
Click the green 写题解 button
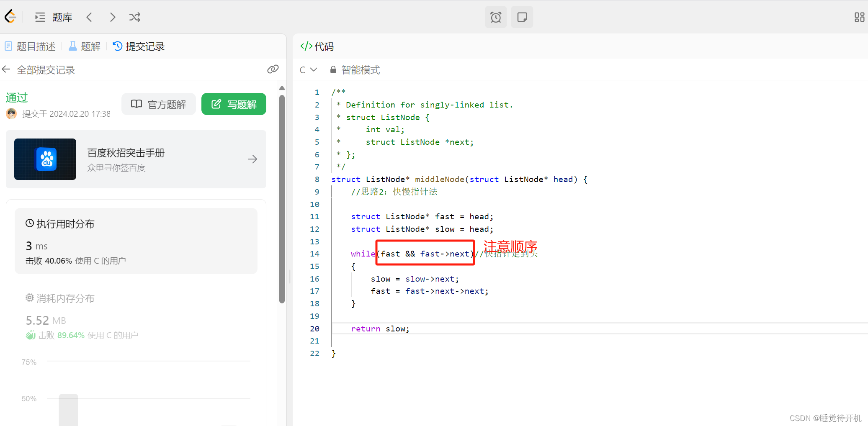[x=234, y=104]
